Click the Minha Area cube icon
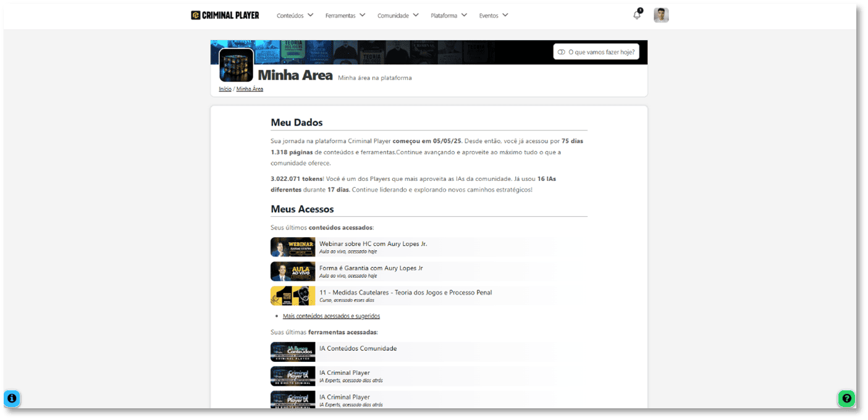This screenshot has width=868, height=420. [x=236, y=65]
